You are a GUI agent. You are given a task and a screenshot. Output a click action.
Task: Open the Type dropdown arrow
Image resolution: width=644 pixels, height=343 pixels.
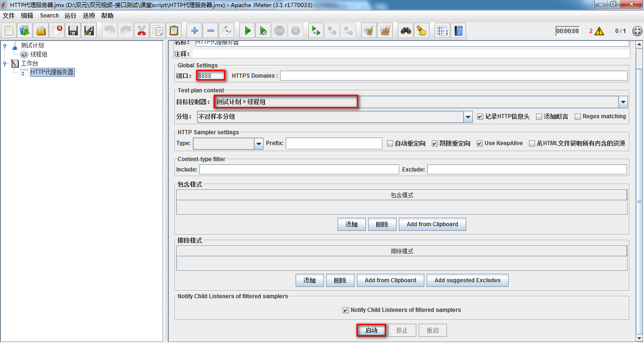[x=259, y=144]
